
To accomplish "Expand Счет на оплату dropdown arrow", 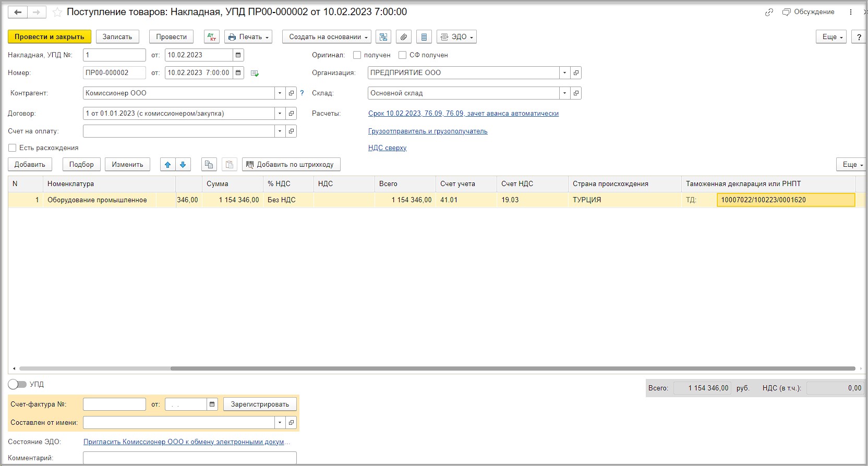I will click(x=280, y=131).
